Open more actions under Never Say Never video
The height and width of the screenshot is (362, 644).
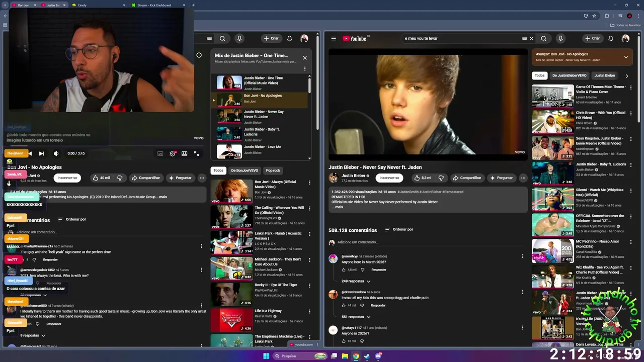coord(523,178)
